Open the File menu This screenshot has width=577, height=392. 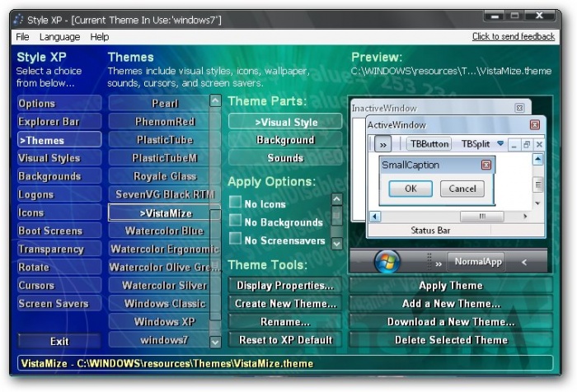[x=22, y=37]
